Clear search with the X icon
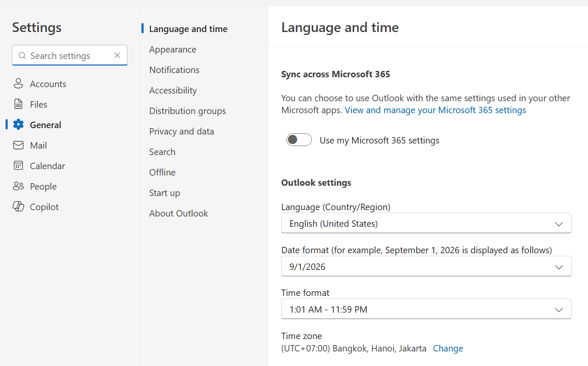 pos(118,56)
